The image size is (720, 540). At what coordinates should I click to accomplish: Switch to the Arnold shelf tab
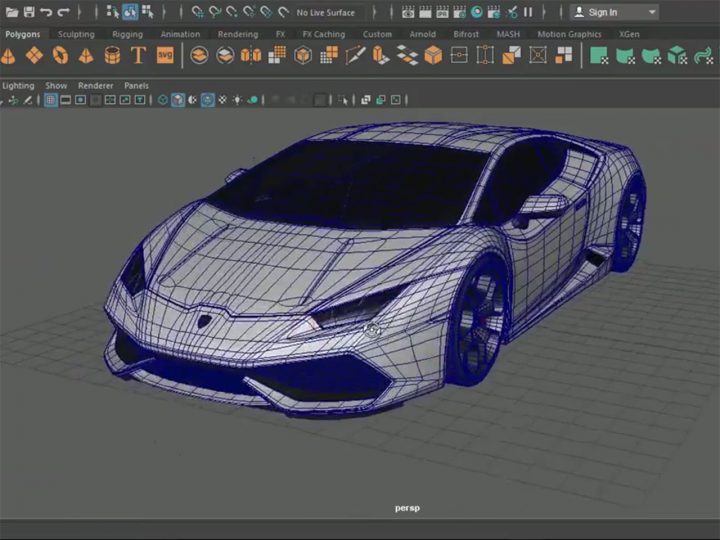pyautogui.click(x=422, y=34)
